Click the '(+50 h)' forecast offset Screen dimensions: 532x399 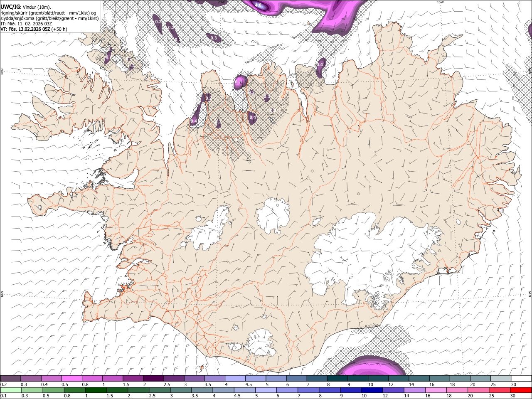tap(59, 29)
